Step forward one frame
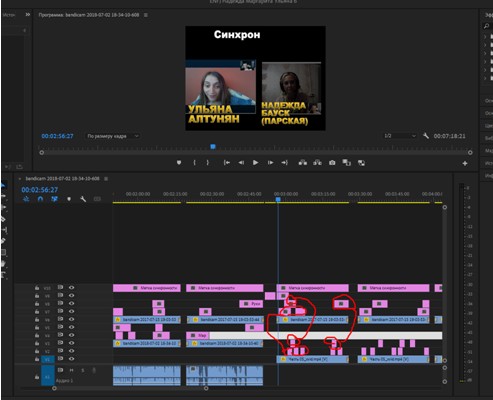Screen dimensions: 493x400 270,163
